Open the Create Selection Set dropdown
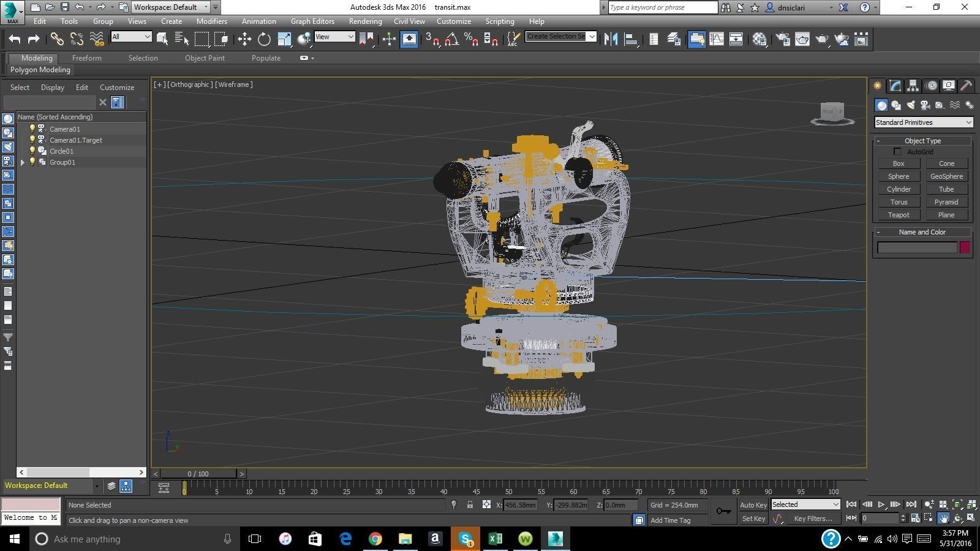 [560, 36]
